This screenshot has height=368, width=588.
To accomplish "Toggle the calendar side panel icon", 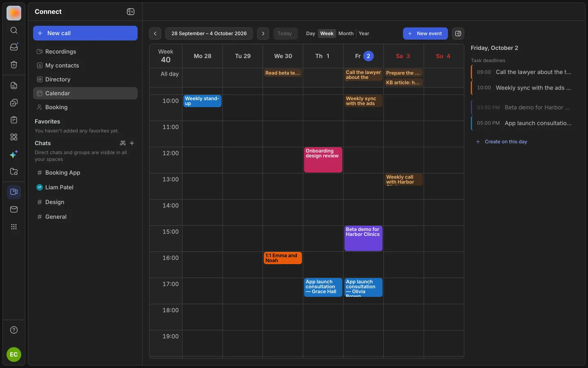I will click(x=458, y=34).
